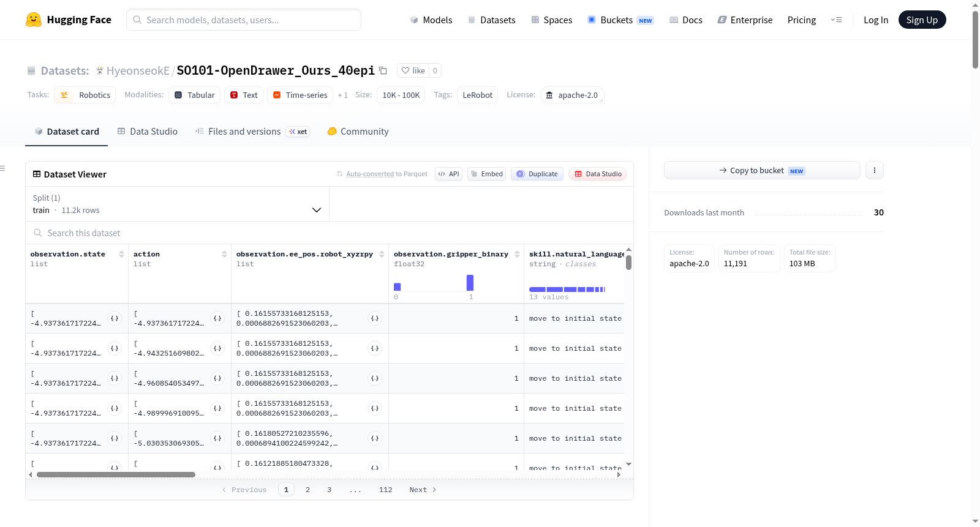980x527 pixels.
Task: Expand ee_pos value starting 0.16180527210235596
Action: [375, 438]
